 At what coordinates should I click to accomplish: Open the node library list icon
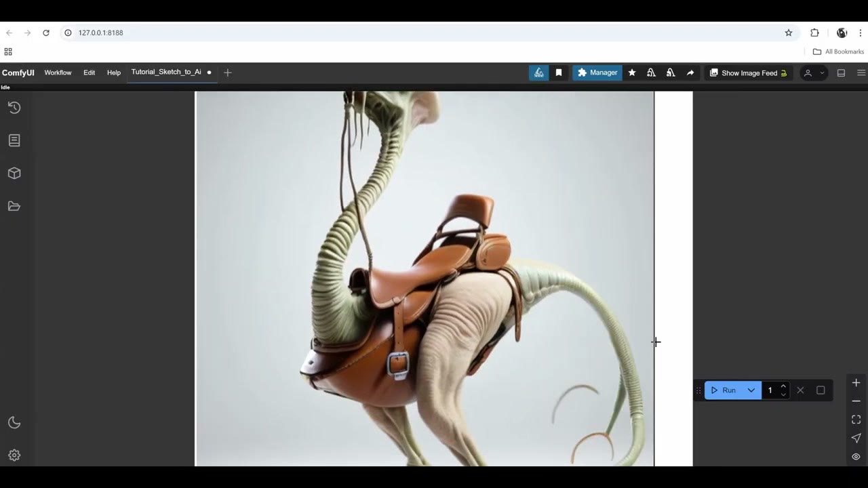click(x=14, y=140)
